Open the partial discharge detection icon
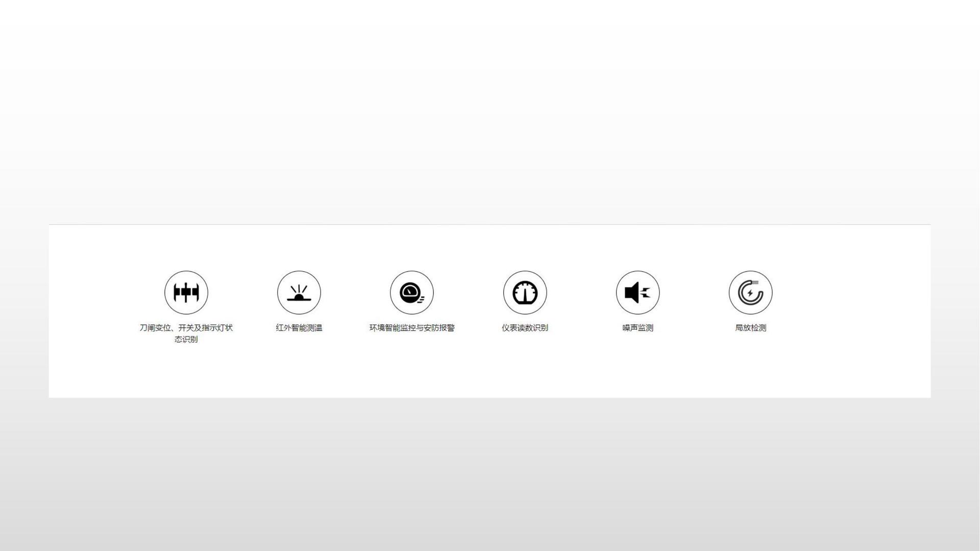 [750, 293]
